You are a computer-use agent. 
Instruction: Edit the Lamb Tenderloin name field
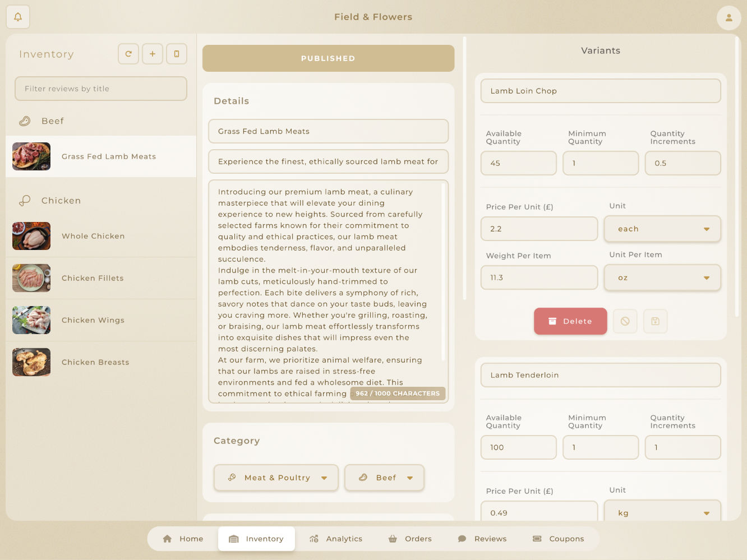[x=601, y=375]
